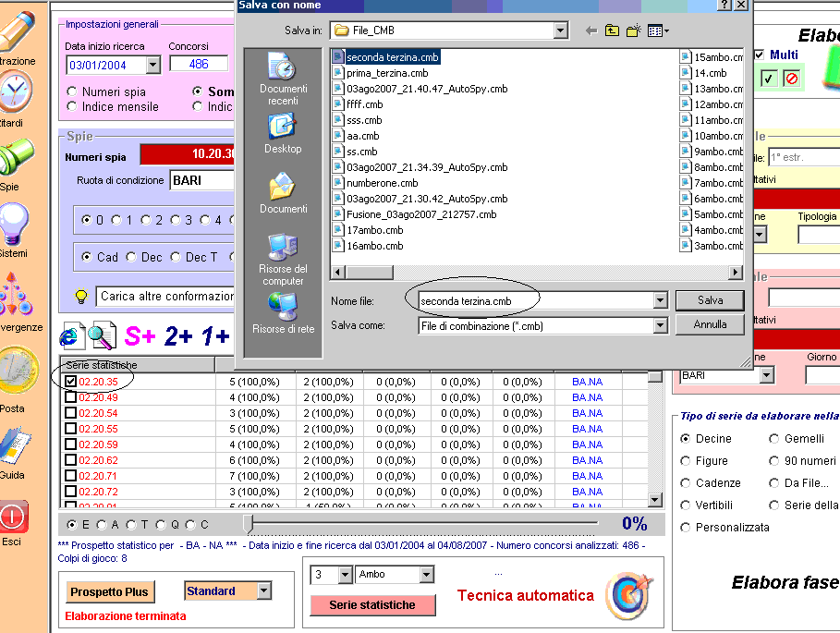Image resolution: width=840 pixels, height=633 pixels.
Task: Check the 02.20.62 series checkbox
Action: tap(70, 460)
